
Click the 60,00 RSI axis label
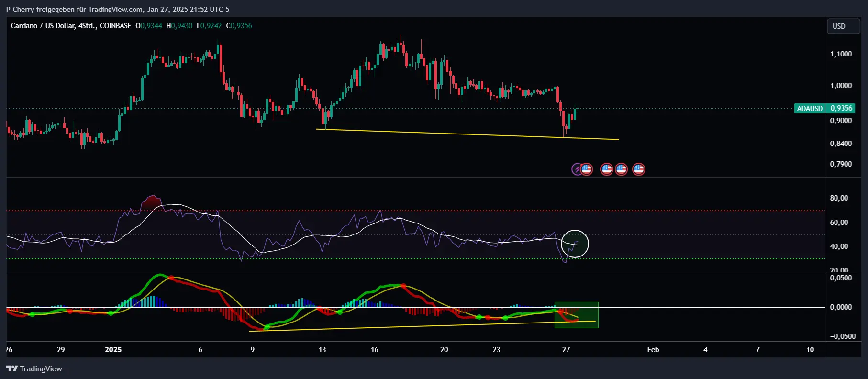[839, 223]
